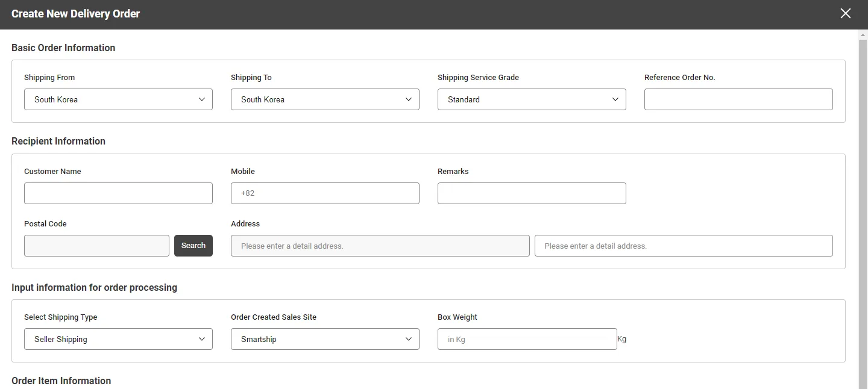
Task: Click the Seller Shipping chevron arrow
Action: (x=202, y=339)
